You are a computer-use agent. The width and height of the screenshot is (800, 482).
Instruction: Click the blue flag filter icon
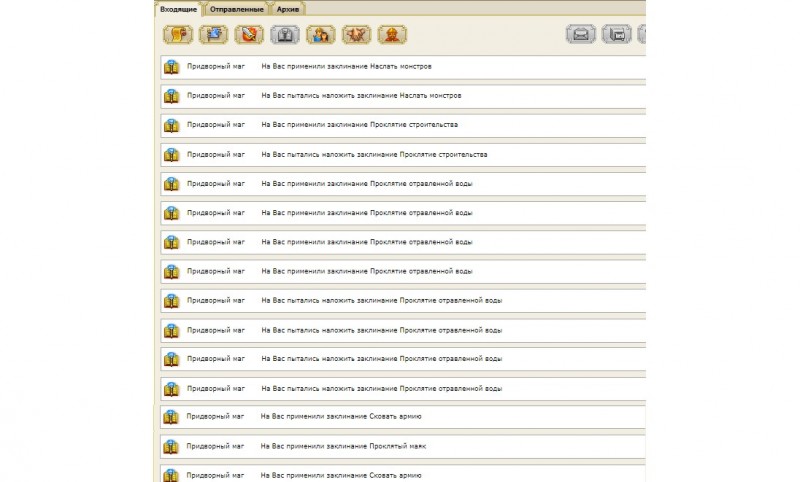[x=213, y=34]
